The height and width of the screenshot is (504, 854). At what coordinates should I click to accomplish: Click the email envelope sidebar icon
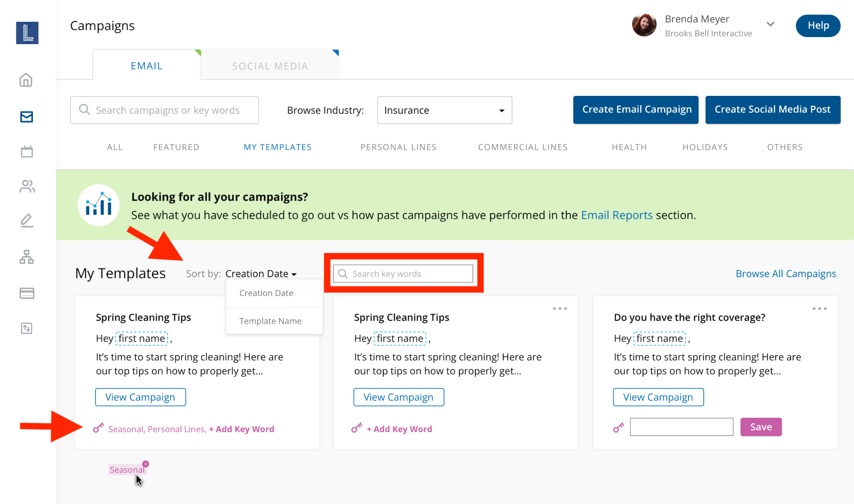[26, 117]
